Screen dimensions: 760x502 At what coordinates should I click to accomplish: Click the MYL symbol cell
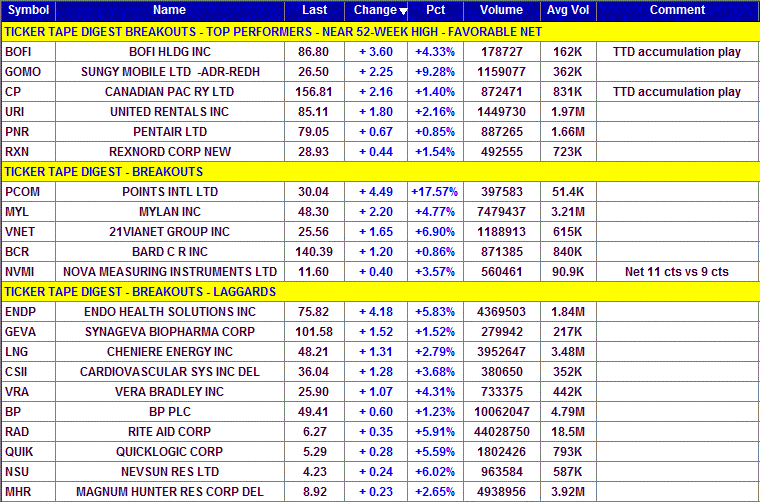click(x=28, y=212)
